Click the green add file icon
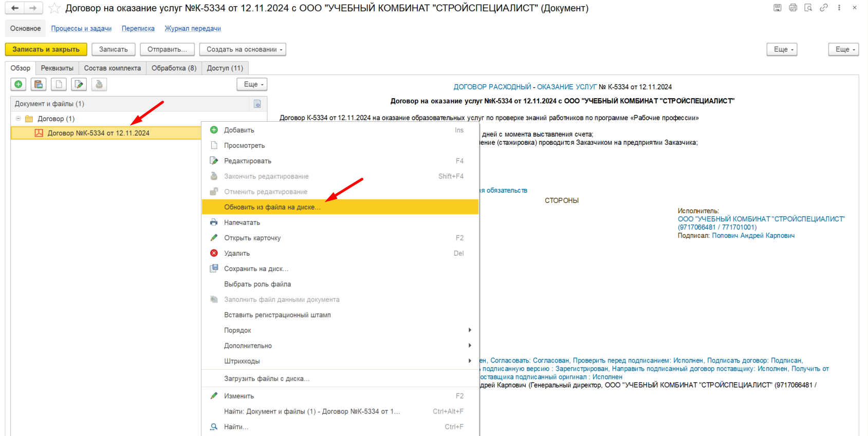The image size is (868, 436). [19, 84]
